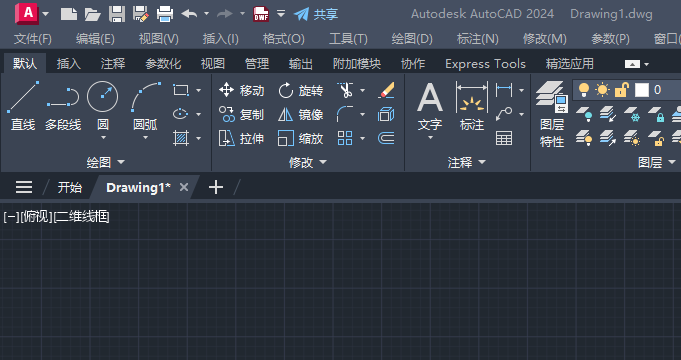Expand the 注释 panel flyout
The image size is (681, 360).
tap(466, 162)
